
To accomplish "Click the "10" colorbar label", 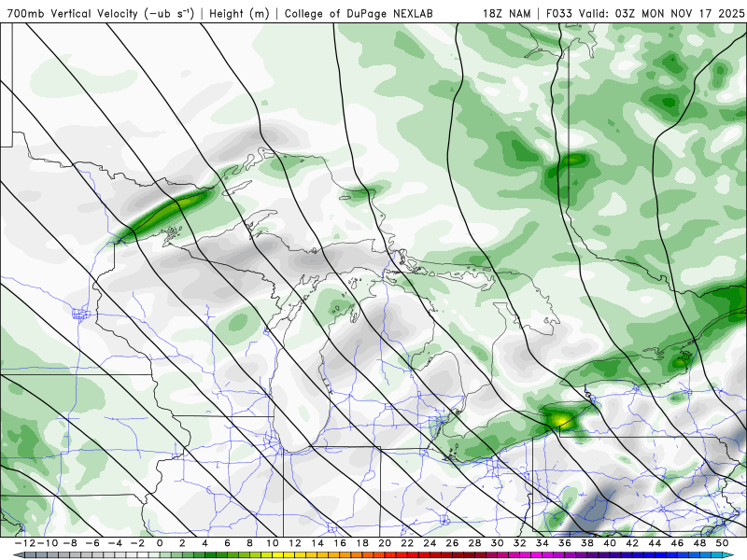I will (273, 543).
